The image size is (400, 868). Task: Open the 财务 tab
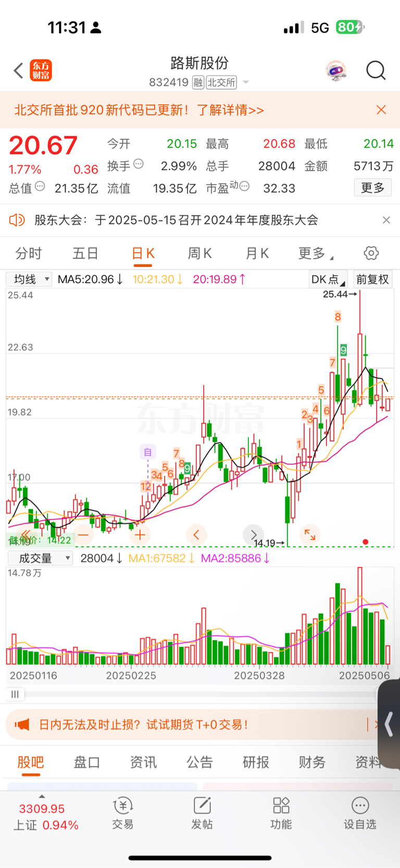click(x=312, y=762)
